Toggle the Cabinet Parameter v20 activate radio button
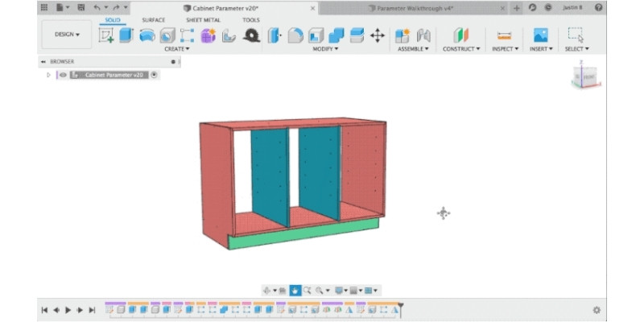 154,75
